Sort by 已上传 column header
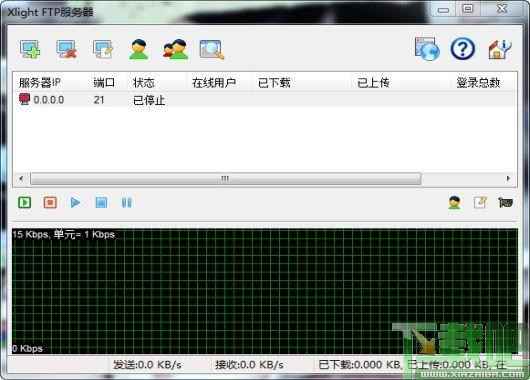 click(x=401, y=82)
